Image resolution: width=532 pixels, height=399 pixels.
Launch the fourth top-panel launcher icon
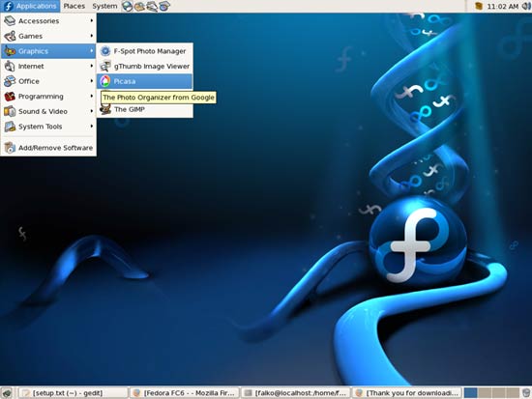pos(164,6)
